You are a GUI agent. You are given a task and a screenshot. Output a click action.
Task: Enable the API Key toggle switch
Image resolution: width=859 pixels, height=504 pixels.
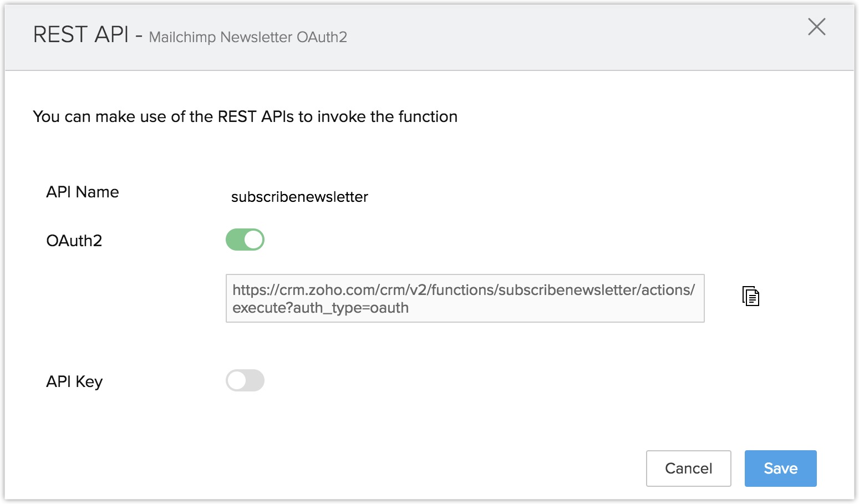245,380
